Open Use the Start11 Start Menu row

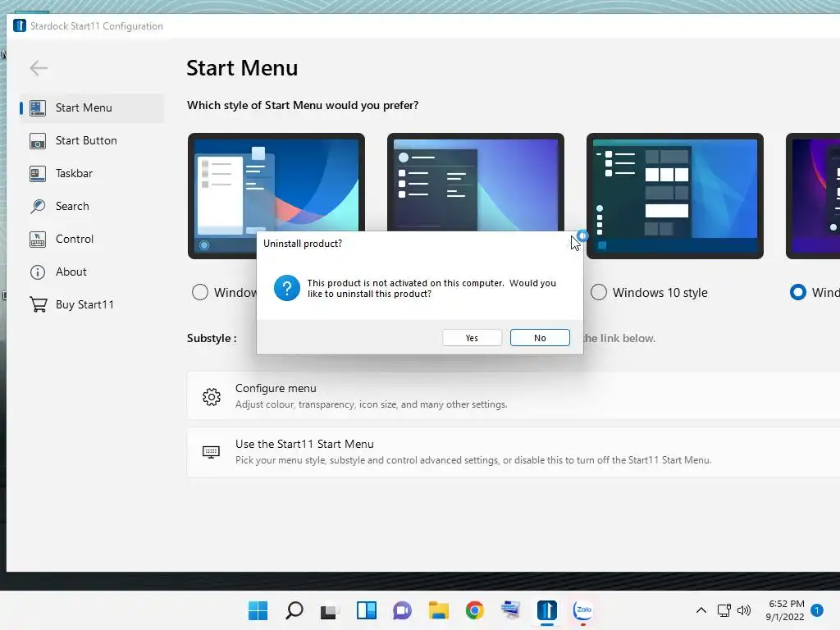(x=514, y=452)
